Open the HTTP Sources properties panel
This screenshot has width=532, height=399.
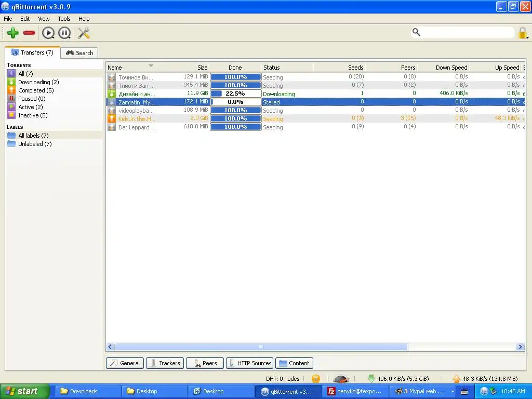[x=250, y=363]
